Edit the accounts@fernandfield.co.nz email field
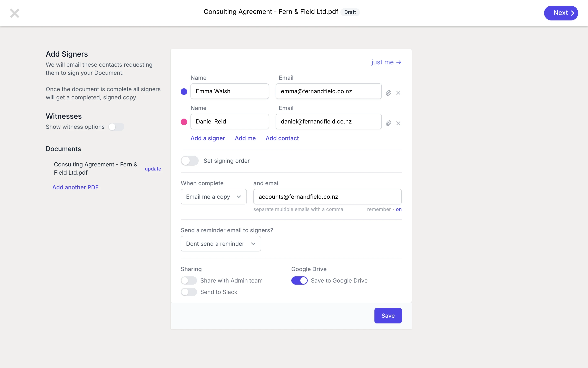 pos(327,197)
